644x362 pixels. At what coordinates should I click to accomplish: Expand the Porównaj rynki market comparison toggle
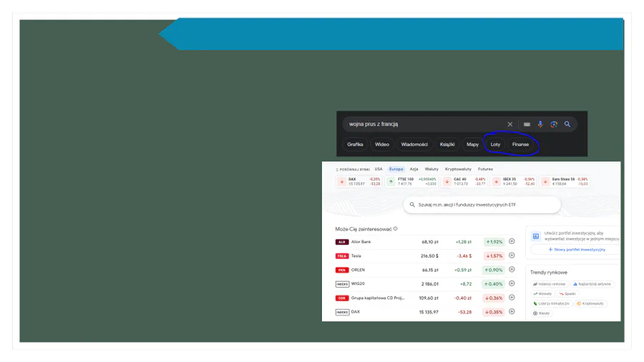click(x=352, y=170)
